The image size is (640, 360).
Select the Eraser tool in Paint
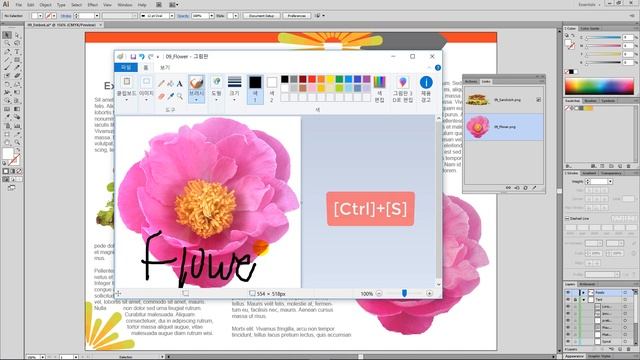162,96
